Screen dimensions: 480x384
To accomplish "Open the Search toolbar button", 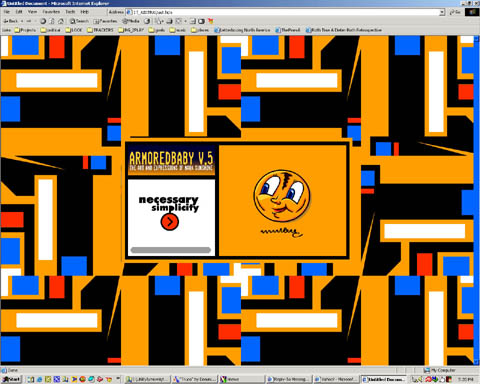I will click(79, 21).
